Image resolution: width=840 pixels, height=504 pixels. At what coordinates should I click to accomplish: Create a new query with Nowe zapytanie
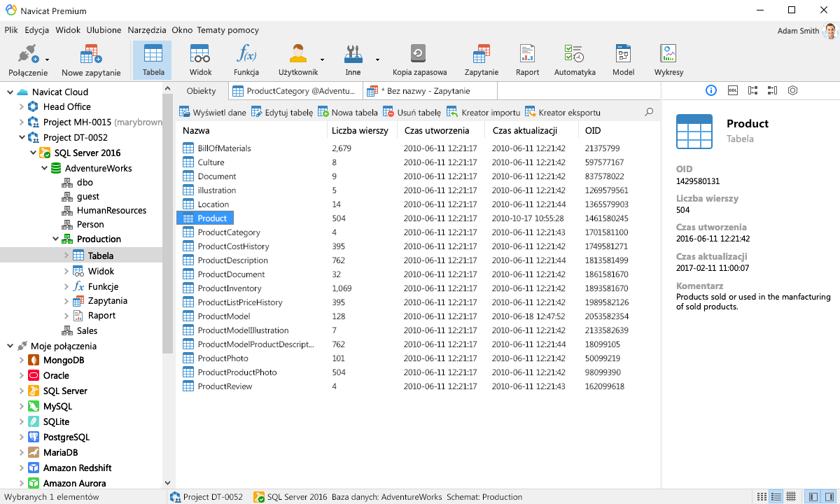pos(91,60)
